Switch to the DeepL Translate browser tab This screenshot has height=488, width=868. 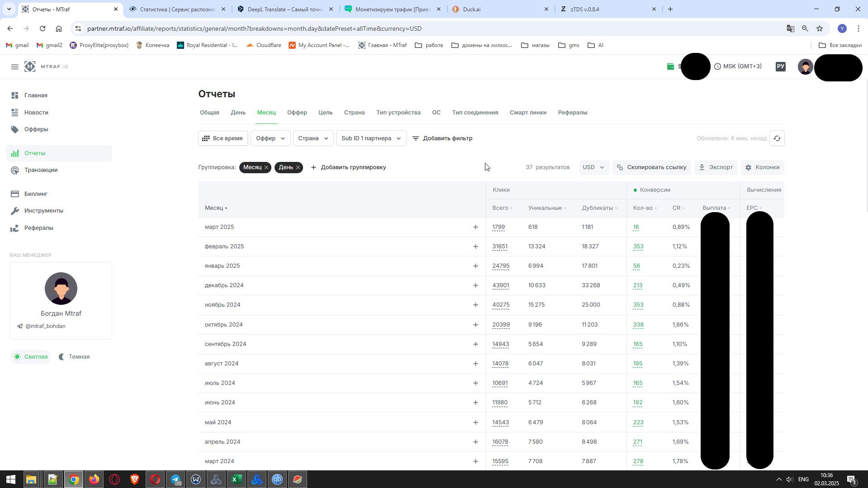point(285,9)
